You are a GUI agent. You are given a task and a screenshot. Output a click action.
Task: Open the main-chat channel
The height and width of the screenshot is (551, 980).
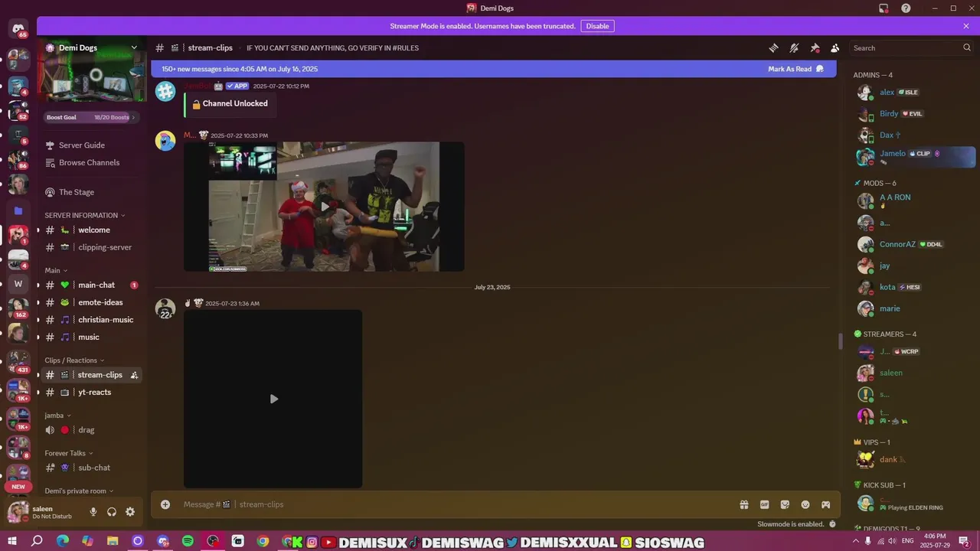pos(91,285)
